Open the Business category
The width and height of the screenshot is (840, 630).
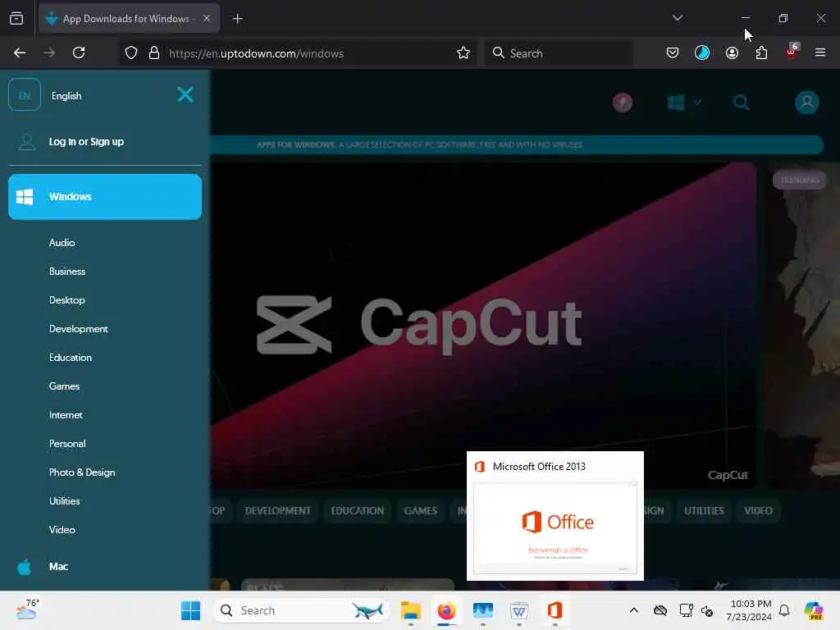[x=67, y=271]
